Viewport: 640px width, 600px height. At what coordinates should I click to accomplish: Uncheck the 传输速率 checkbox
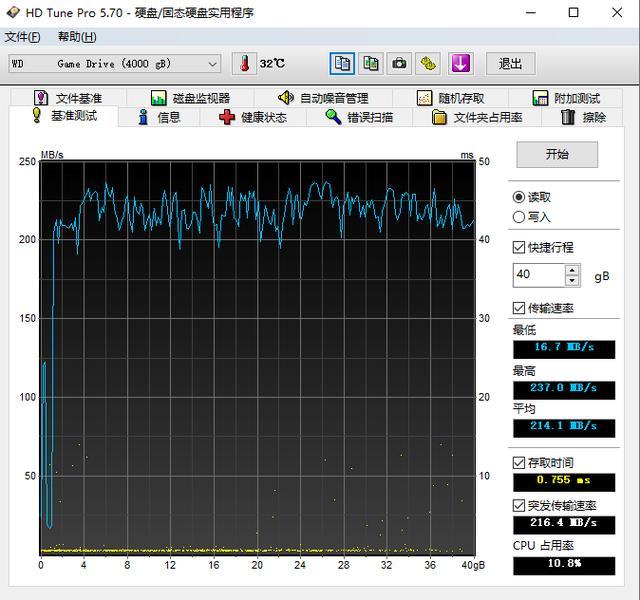519,308
